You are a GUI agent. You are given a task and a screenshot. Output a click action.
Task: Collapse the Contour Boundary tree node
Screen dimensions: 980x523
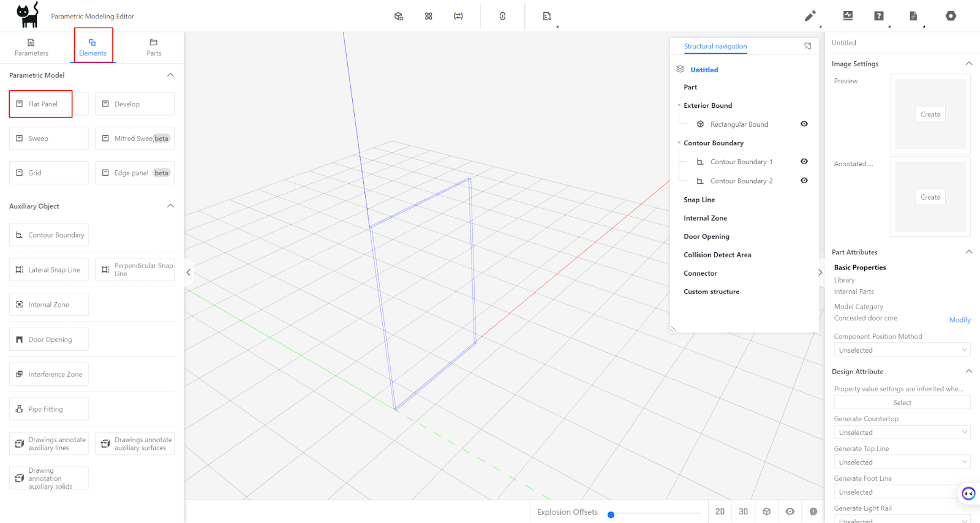679,143
